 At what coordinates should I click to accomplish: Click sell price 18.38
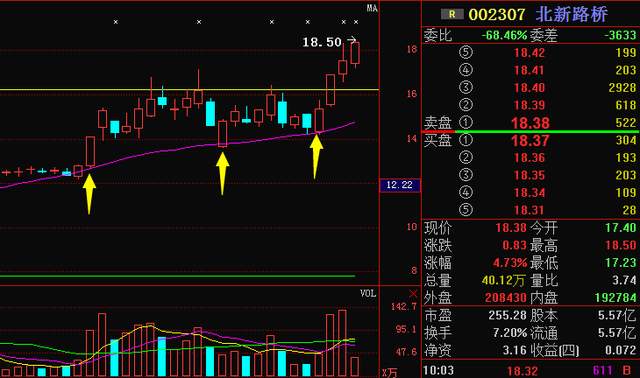coord(530,123)
